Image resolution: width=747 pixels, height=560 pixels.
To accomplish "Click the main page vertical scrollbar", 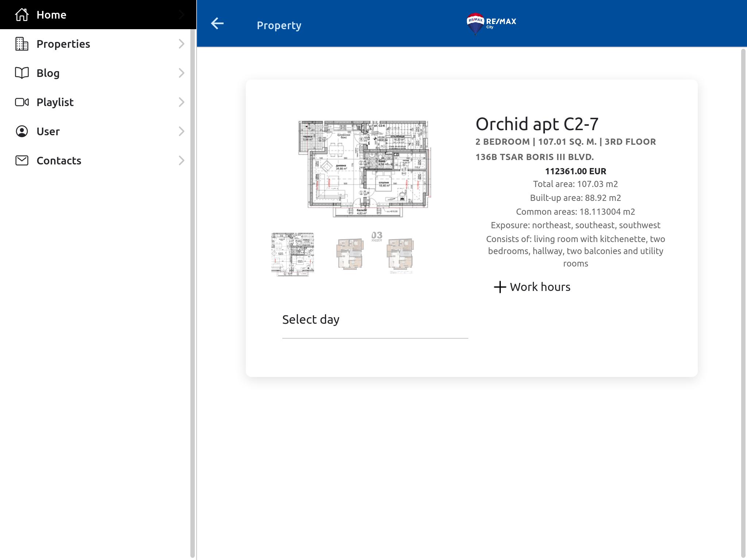I will 743,303.
